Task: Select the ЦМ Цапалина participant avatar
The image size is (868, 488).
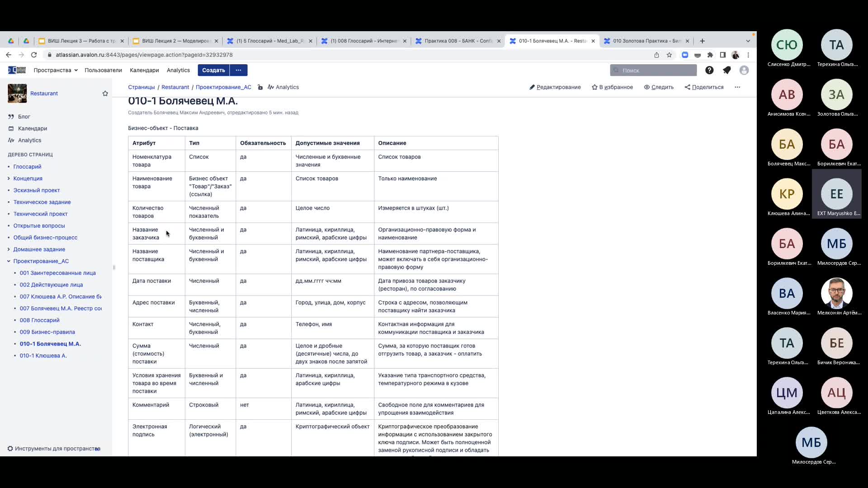Action: (x=787, y=393)
